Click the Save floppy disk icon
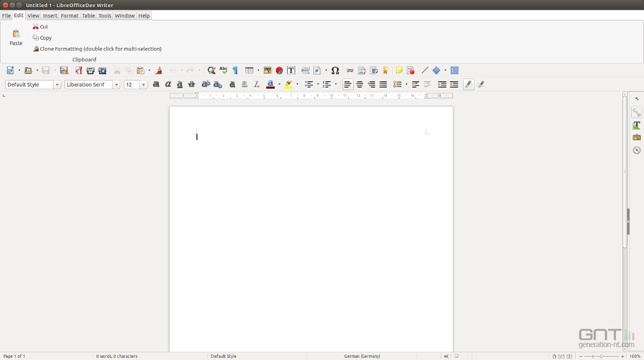The height and width of the screenshot is (360, 644). pos(46,70)
